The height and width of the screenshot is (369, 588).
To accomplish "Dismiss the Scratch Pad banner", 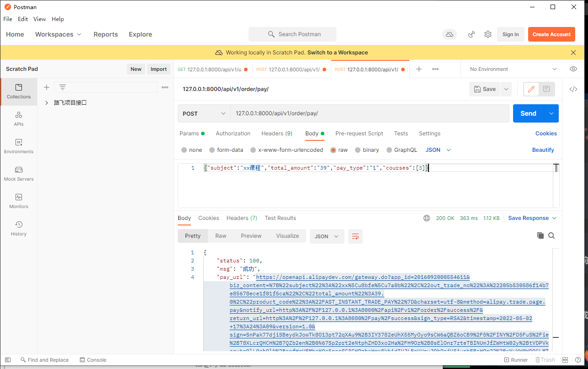I will pos(573,53).
